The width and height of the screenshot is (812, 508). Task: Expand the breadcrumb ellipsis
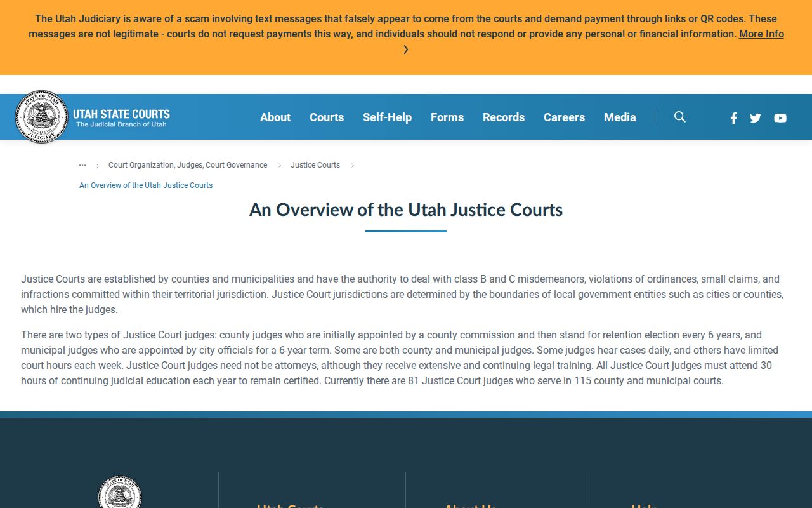pyautogui.click(x=82, y=165)
